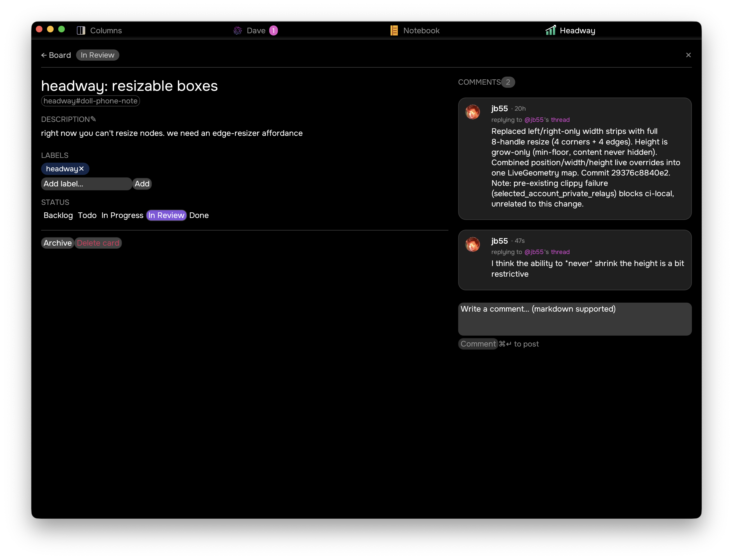Set status to Backlog

pos(58,215)
